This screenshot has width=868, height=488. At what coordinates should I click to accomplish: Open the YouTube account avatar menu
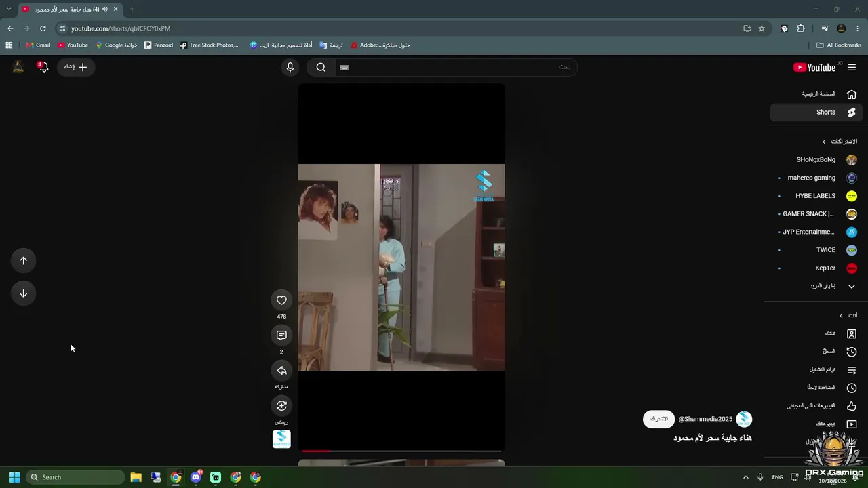coord(18,66)
